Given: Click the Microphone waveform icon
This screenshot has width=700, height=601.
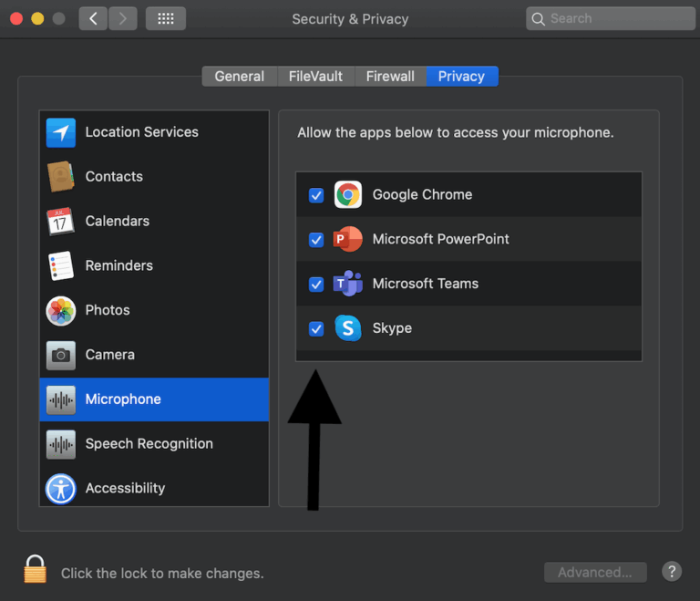Looking at the screenshot, I should pyautogui.click(x=61, y=400).
